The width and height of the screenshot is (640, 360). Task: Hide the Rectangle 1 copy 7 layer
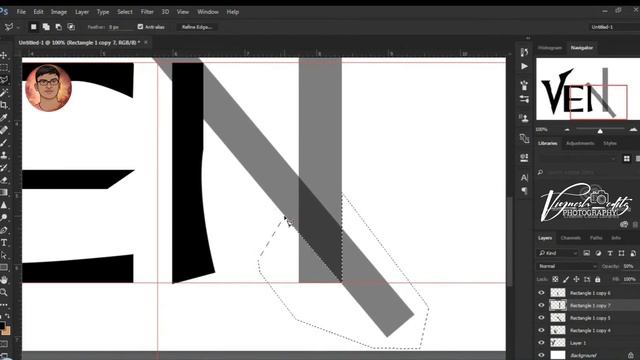pos(542,305)
